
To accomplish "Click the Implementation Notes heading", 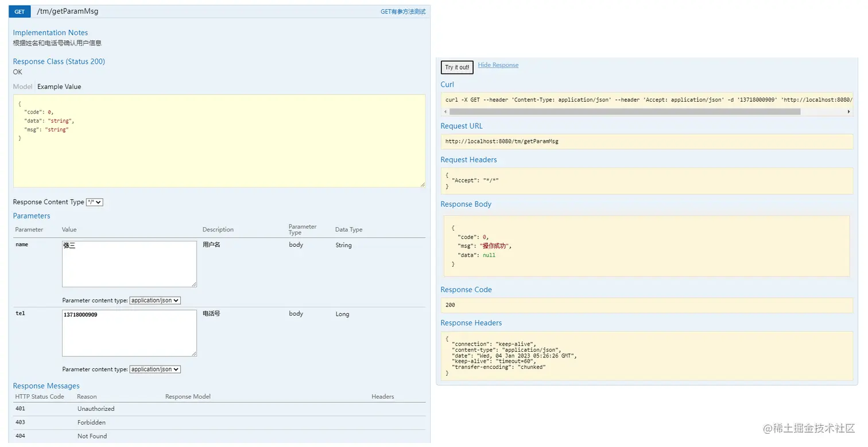I will [x=51, y=33].
